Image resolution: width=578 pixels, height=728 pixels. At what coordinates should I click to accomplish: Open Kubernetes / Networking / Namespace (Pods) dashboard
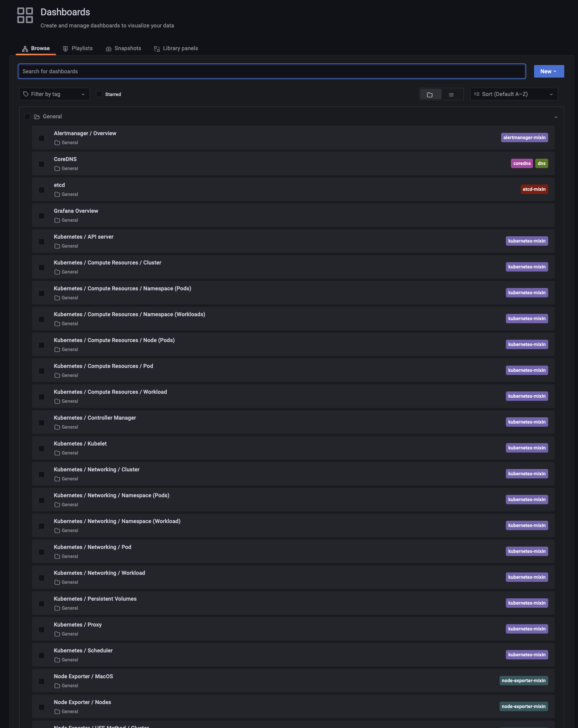[112, 495]
